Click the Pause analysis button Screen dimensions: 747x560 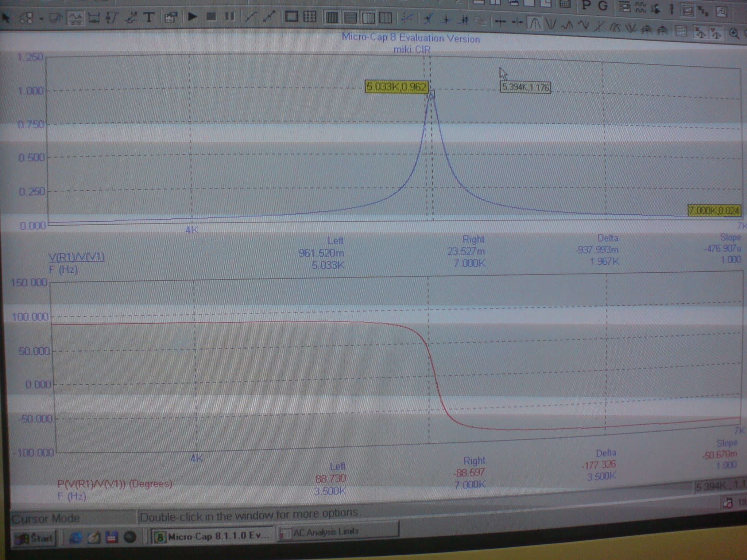(x=230, y=16)
